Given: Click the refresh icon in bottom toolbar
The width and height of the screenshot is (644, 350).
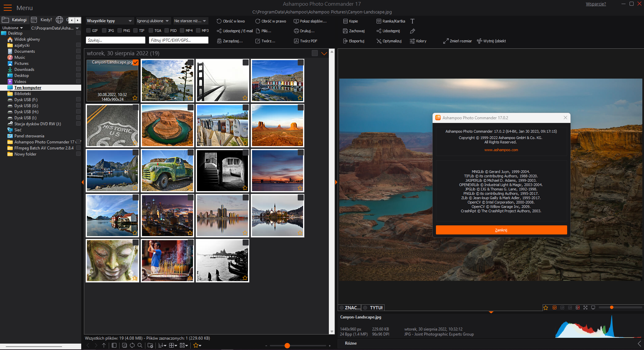Looking at the screenshot, I should [x=132, y=345].
